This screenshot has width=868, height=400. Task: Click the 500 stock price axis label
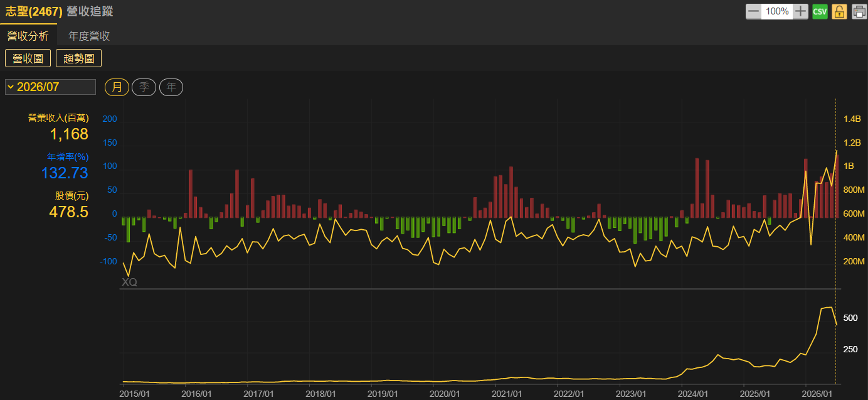click(x=850, y=318)
